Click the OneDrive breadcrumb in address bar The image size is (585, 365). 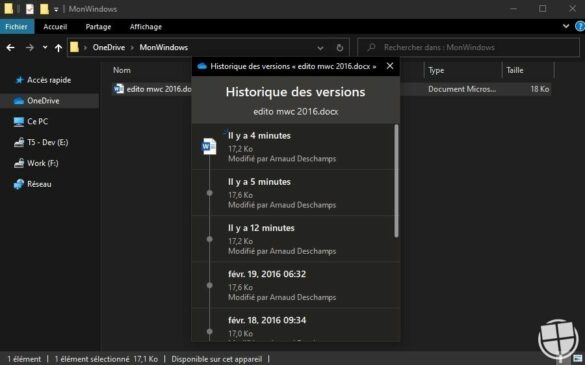pos(109,47)
